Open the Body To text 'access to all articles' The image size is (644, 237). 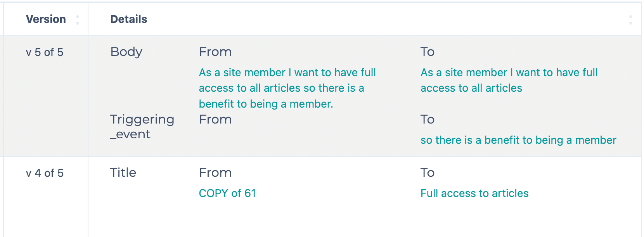509,80
